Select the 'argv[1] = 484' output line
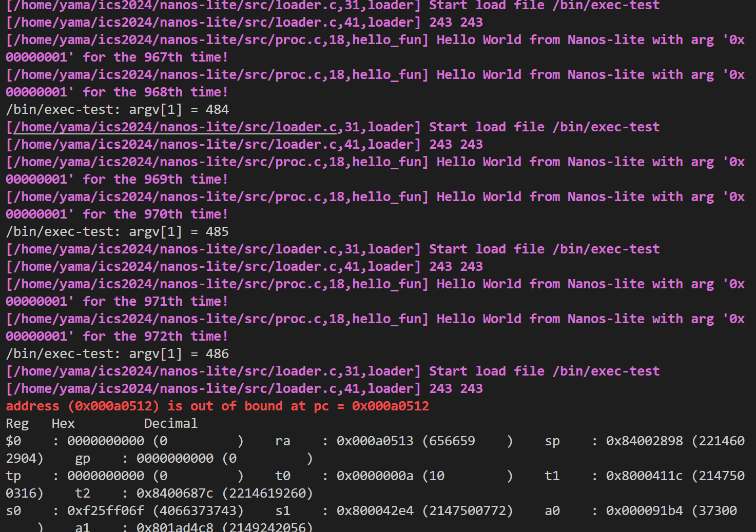This screenshot has width=756, height=532. [117, 110]
